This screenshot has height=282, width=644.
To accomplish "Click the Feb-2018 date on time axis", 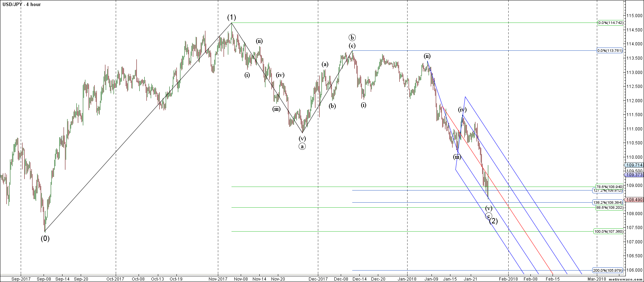I will (508, 279).
